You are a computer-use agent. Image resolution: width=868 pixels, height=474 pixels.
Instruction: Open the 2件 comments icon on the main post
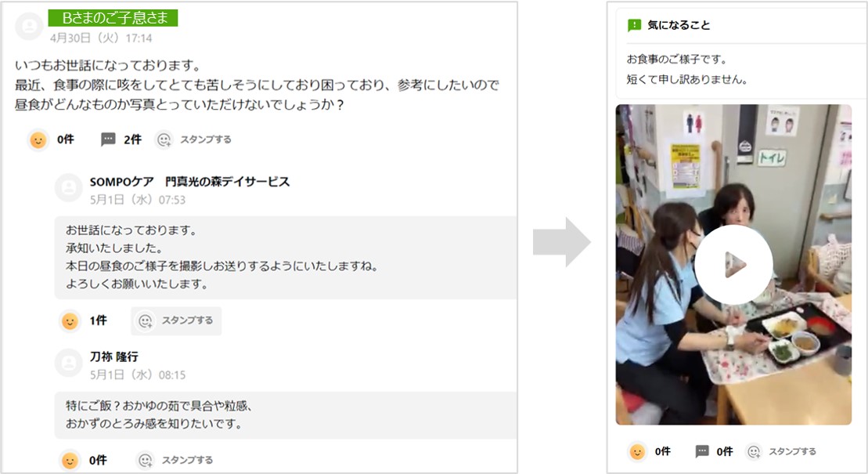[108, 139]
